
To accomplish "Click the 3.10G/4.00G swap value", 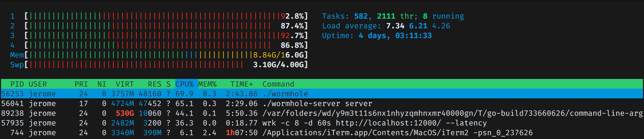I will [x=278, y=65].
